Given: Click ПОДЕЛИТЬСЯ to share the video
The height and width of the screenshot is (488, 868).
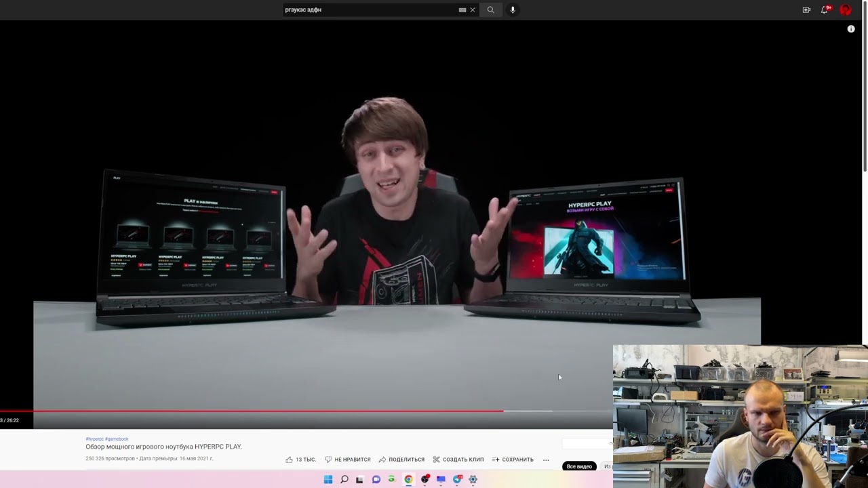Looking at the screenshot, I should 401,460.
